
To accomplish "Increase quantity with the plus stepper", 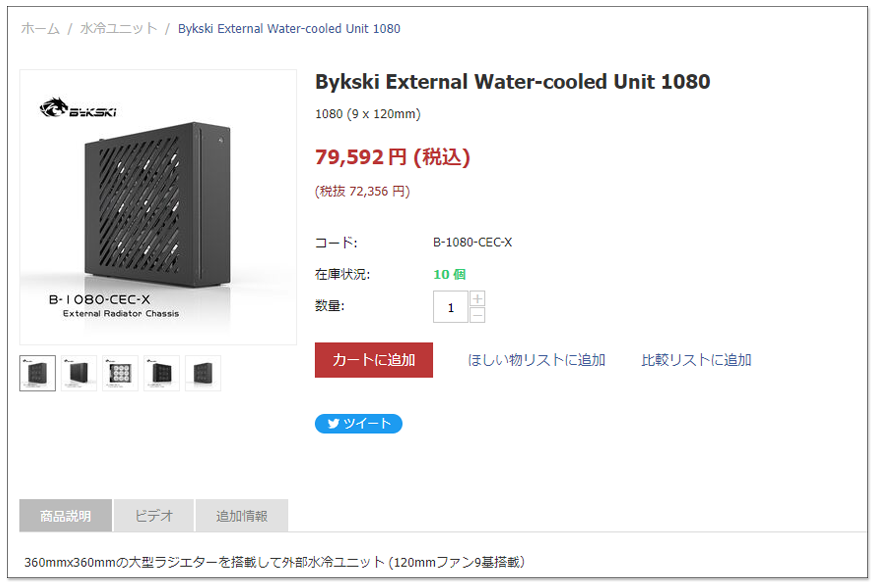I will [477, 299].
